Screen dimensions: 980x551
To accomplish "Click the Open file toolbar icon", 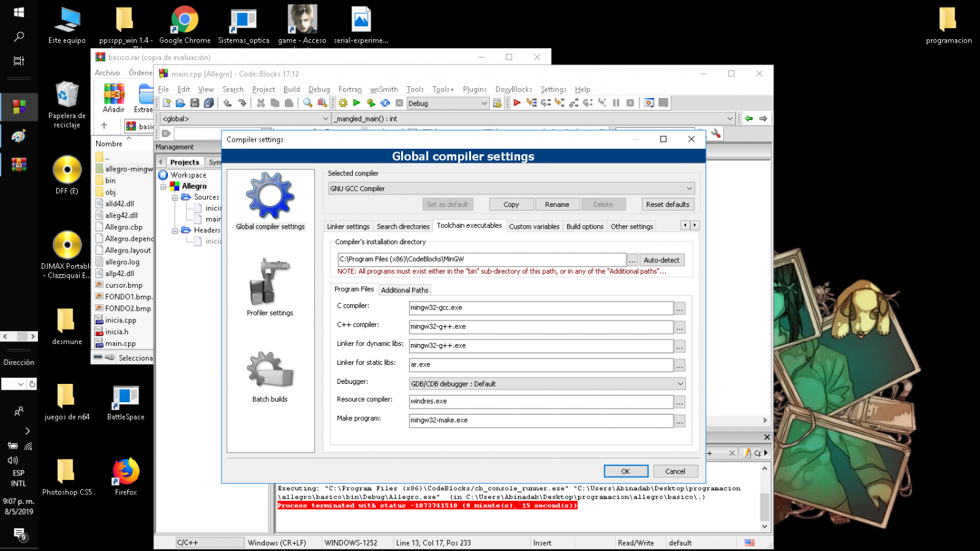I will point(180,103).
